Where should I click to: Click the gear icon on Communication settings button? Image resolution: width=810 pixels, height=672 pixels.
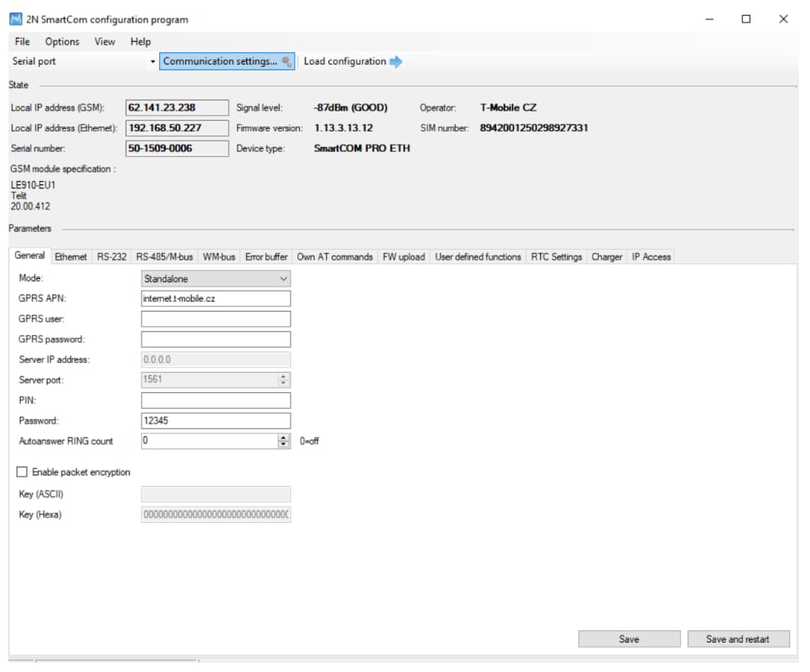286,62
